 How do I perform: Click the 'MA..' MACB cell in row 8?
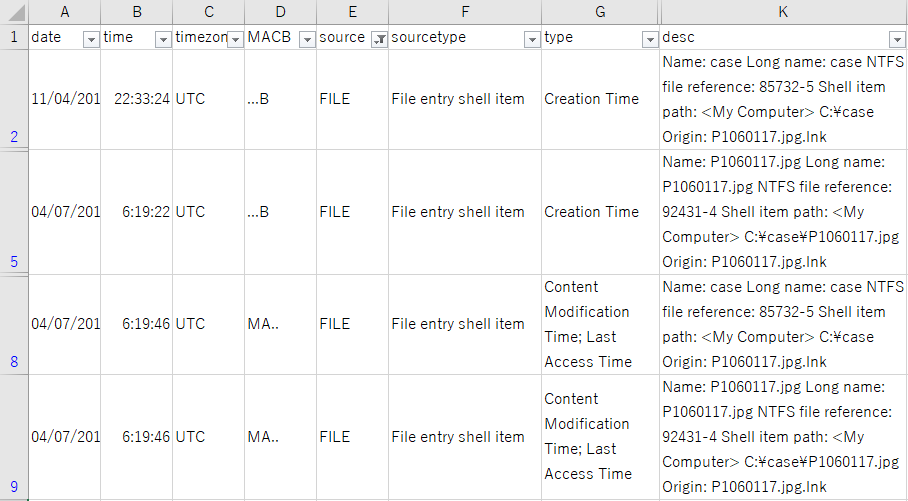click(x=280, y=324)
